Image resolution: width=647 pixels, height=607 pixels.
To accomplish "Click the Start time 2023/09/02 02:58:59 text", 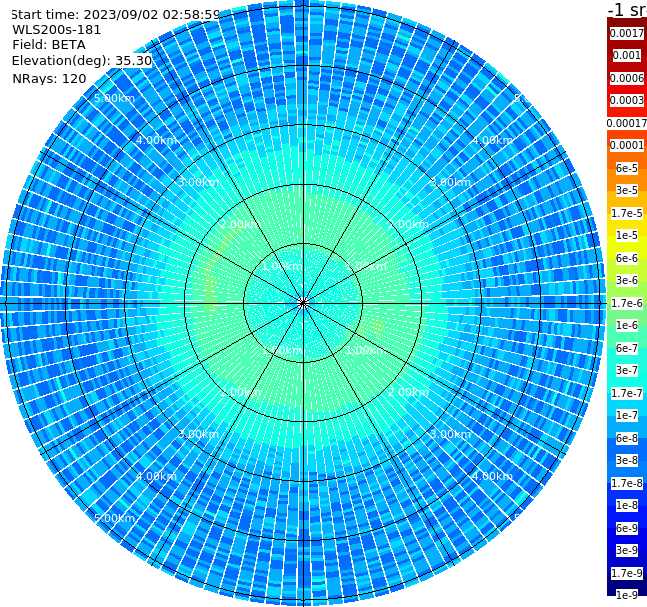I will coord(116,15).
